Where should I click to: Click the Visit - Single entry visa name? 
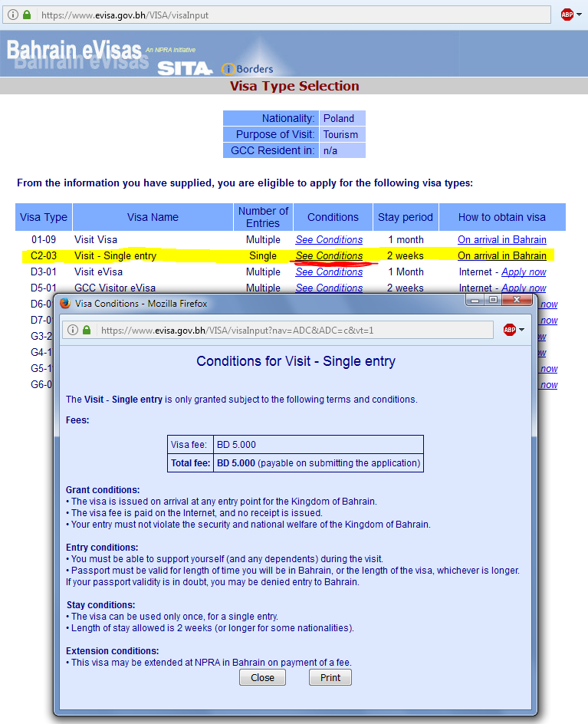[116, 256]
